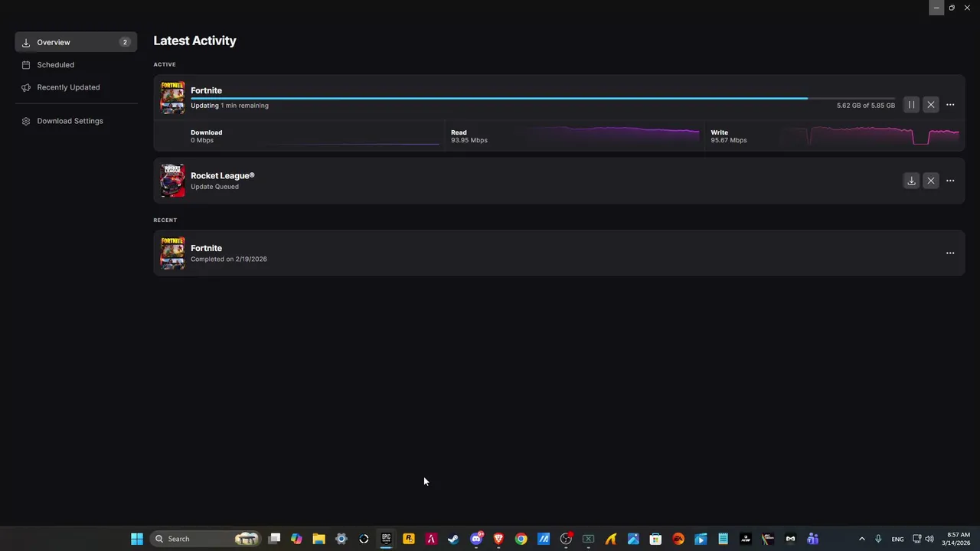Click the "1 min remaining" status
The width and height of the screenshot is (980, 551).
pos(244,106)
